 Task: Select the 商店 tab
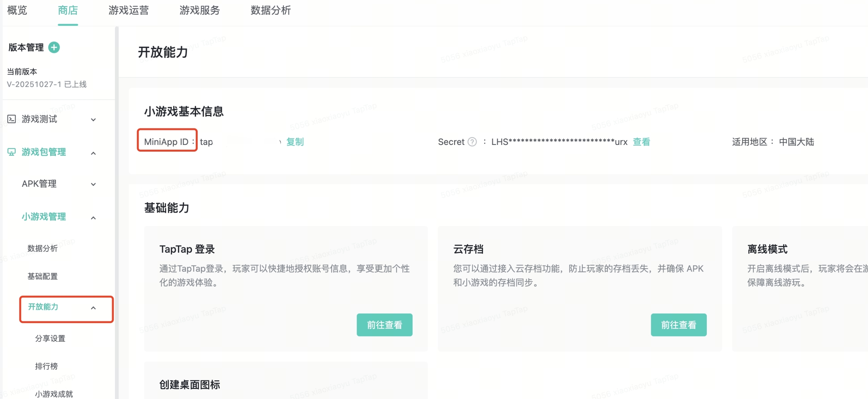click(x=68, y=10)
